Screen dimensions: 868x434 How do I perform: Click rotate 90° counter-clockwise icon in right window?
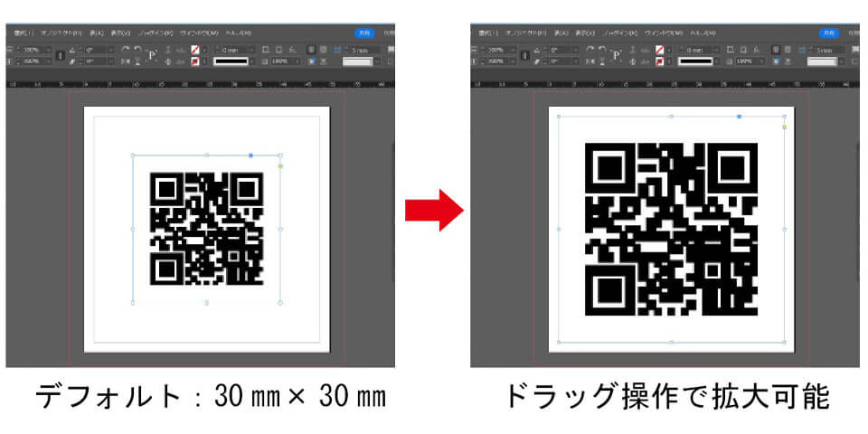tap(603, 49)
